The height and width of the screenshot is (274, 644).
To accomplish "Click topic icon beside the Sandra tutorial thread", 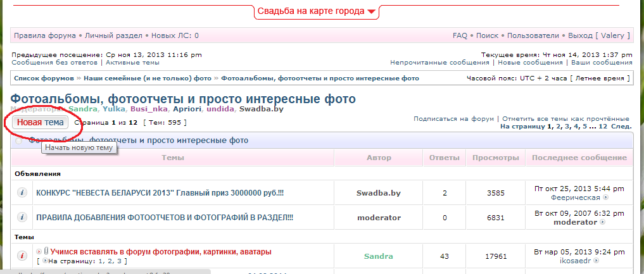I will click(x=22, y=256).
